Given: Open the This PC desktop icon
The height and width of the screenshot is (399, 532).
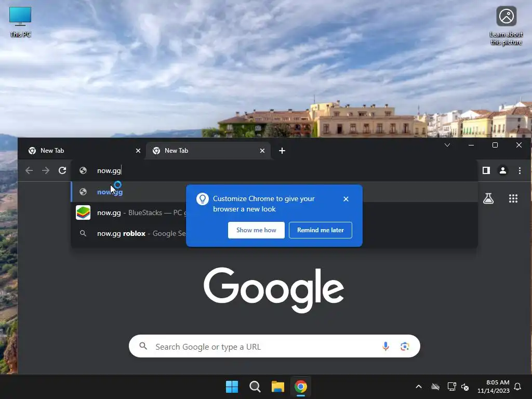Looking at the screenshot, I should (x=20, y=22).
